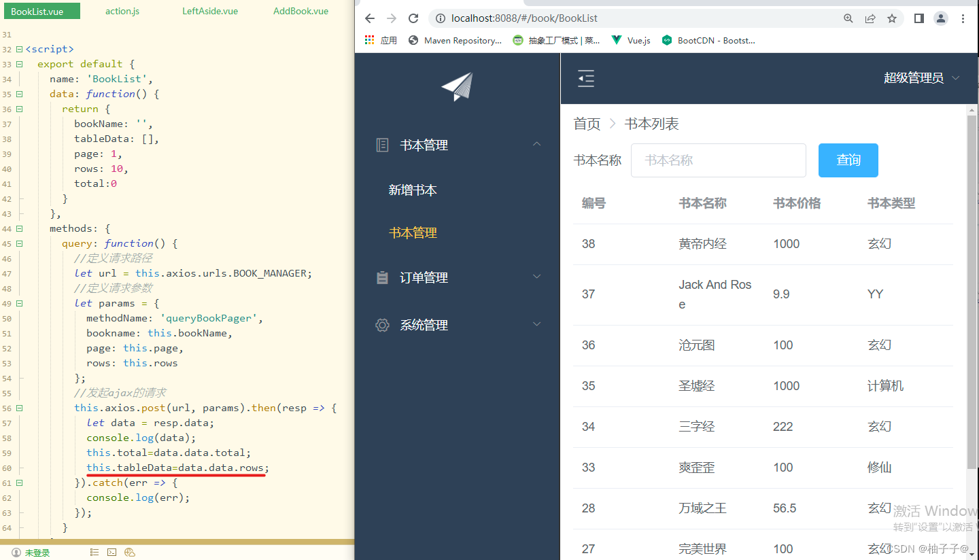
Task: Click the 圣墟经 table cell
Action: [x=697, y=386]
